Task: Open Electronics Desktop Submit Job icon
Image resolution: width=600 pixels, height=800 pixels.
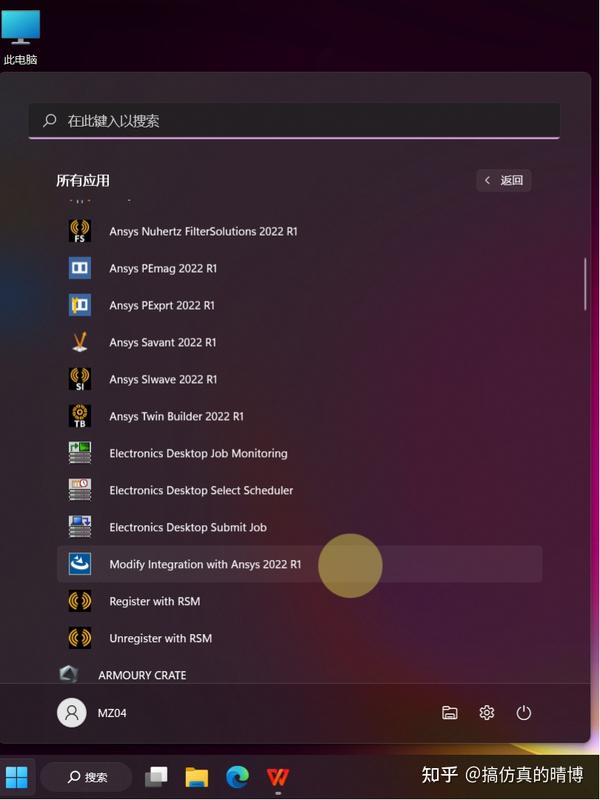Action: coord(80,527)
